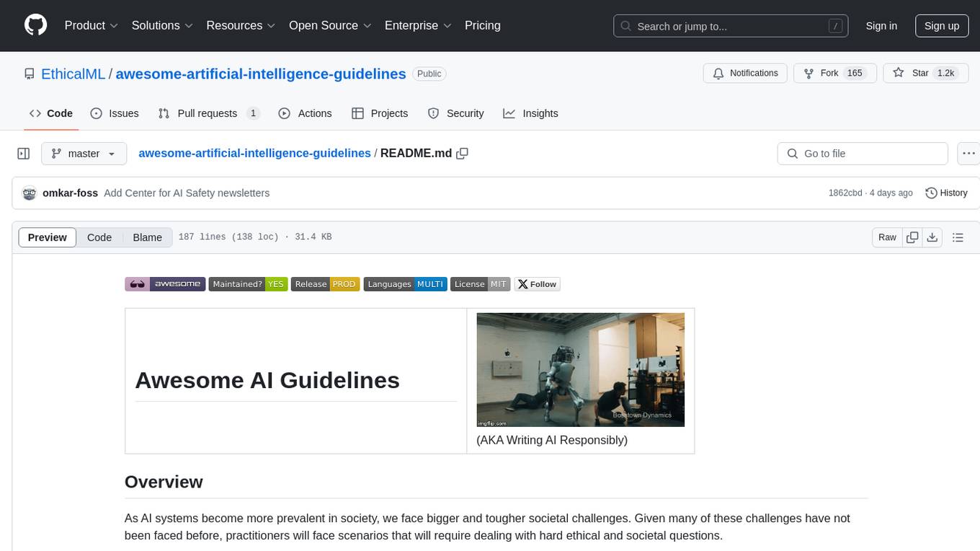Open awesome-artificial-intelligence-guidelines repository title link
Screen dimensions: 980x551
point(261,74)
